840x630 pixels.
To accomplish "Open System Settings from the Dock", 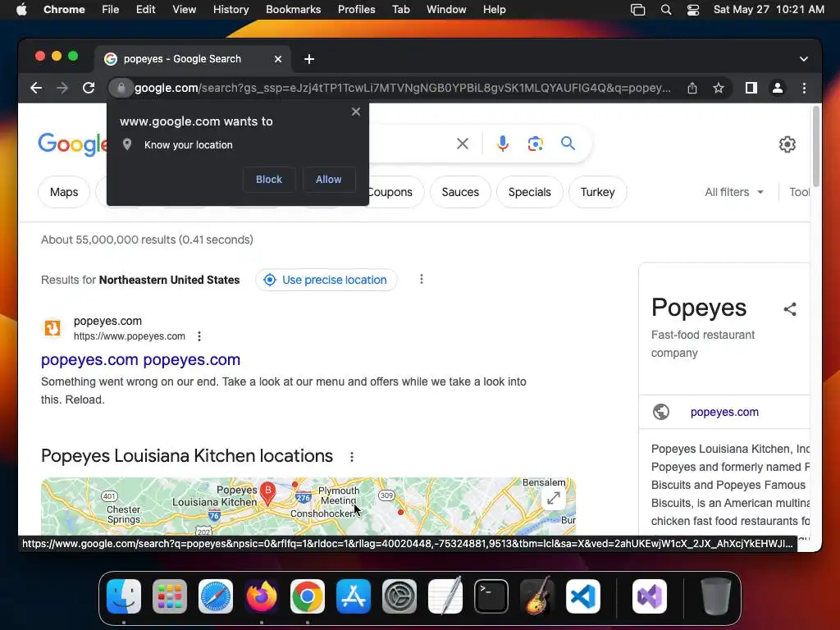I will 399,596.
